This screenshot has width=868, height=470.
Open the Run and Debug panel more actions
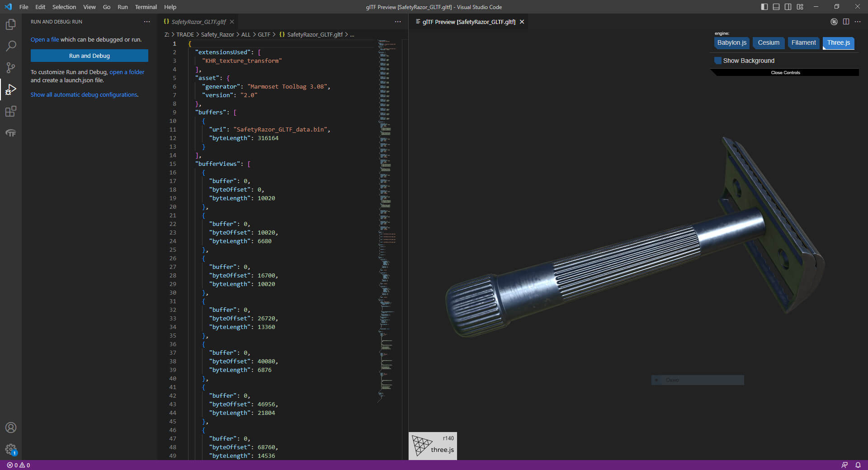tap(147, 22)
